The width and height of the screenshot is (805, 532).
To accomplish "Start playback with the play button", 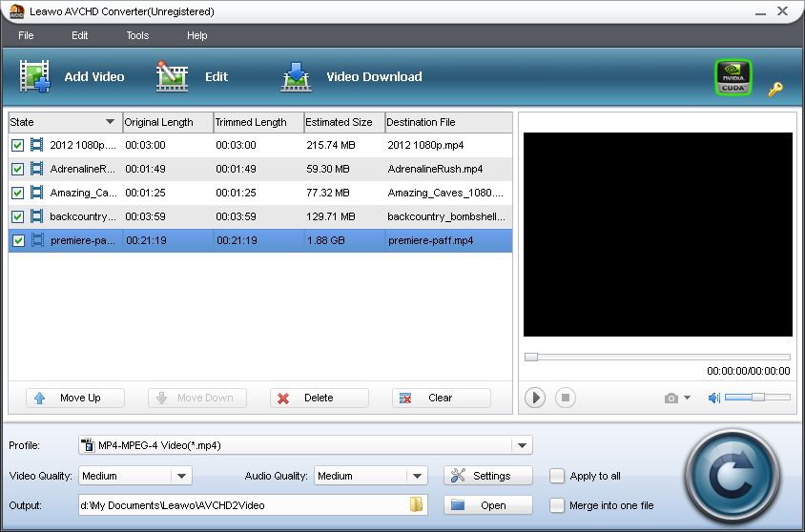I will coord(535,398).
